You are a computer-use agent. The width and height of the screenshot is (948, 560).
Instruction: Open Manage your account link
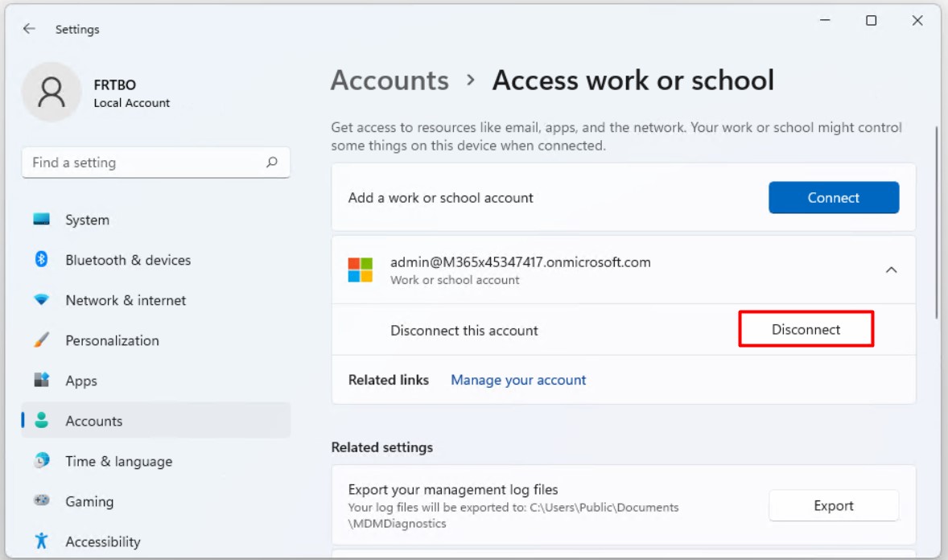click(518, 380)
